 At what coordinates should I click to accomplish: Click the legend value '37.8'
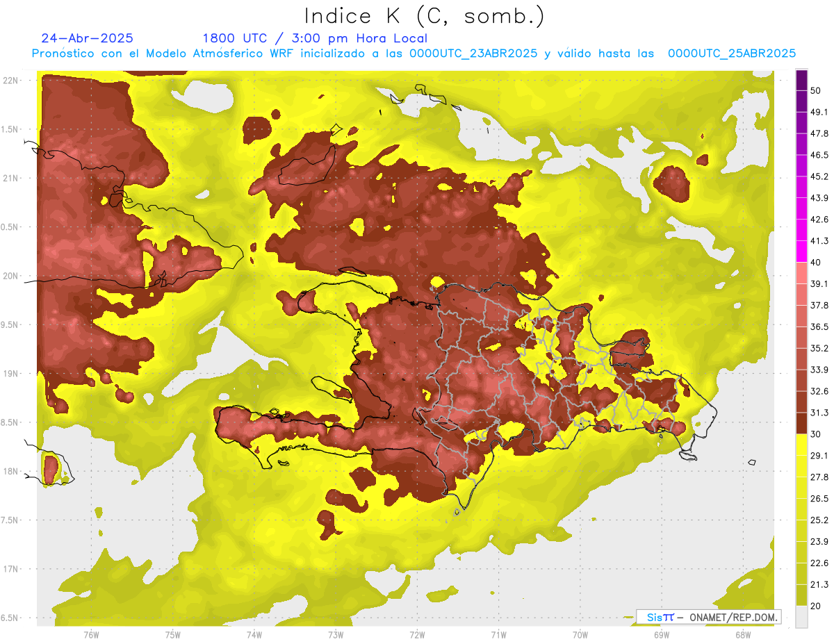[x=819, y=305]
